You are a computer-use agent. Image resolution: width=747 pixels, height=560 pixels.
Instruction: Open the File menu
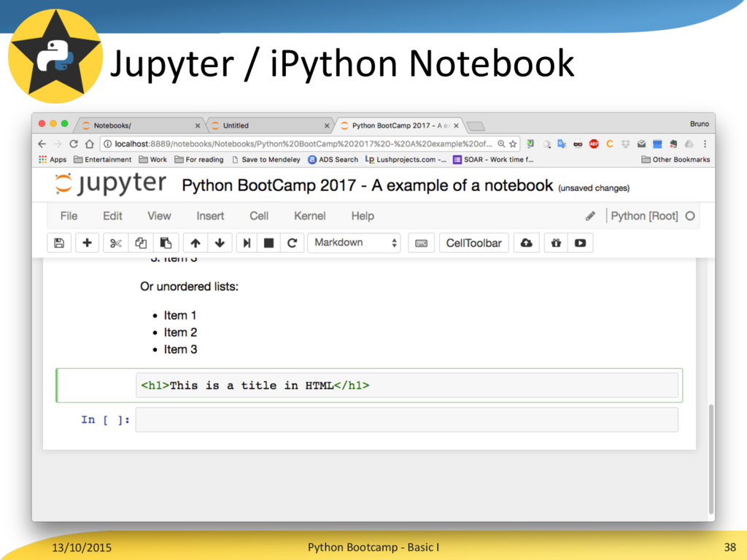[x=69, y=216]
